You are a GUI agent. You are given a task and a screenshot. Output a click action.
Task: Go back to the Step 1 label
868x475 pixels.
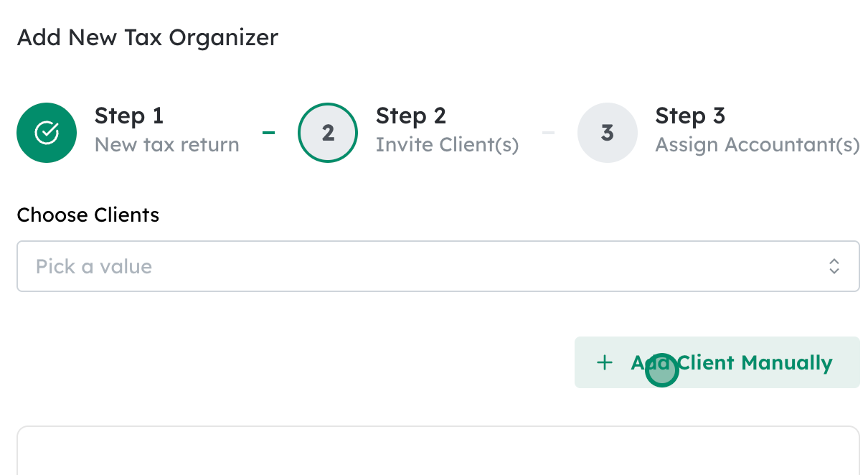(129, 116)
